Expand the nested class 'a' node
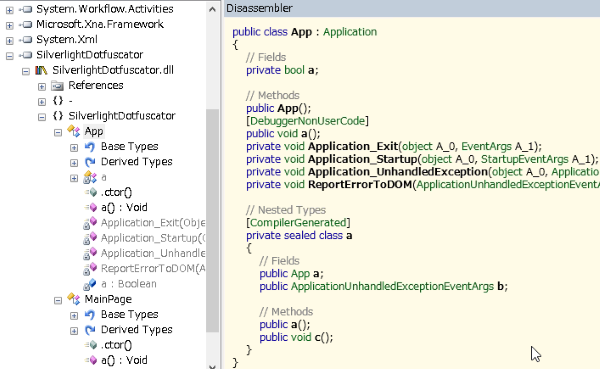Image resolution: width=600 pixels, height=369 pixels. [x=74, y=178]
